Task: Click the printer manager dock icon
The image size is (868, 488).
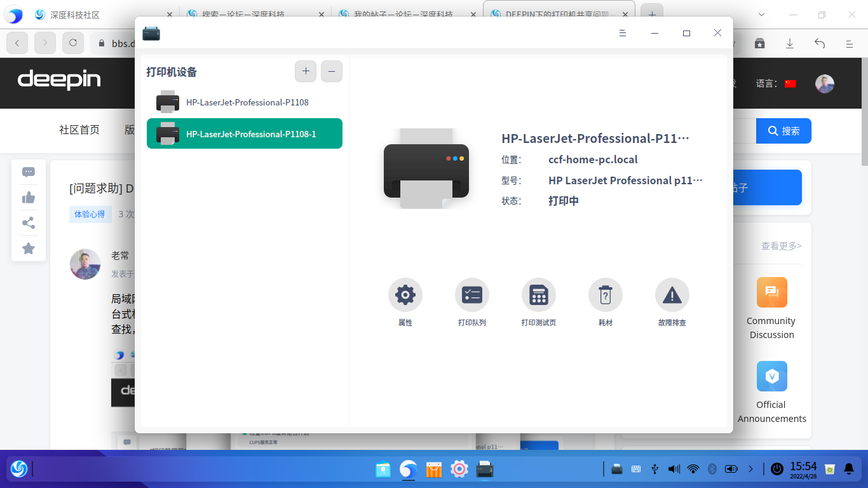Action: (485, 470)
